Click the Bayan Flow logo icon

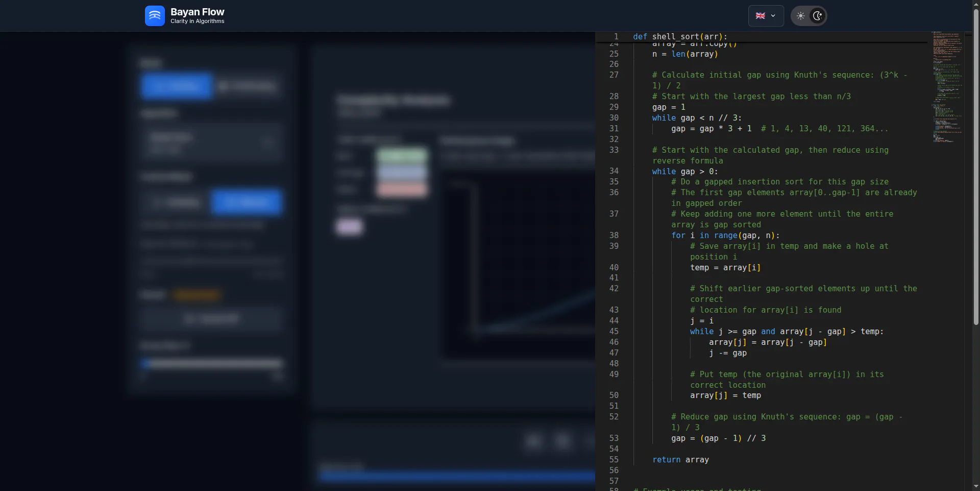155,16
